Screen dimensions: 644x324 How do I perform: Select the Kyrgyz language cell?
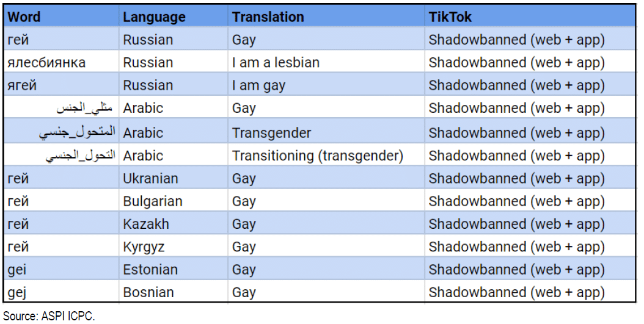[x=144, y=247]
